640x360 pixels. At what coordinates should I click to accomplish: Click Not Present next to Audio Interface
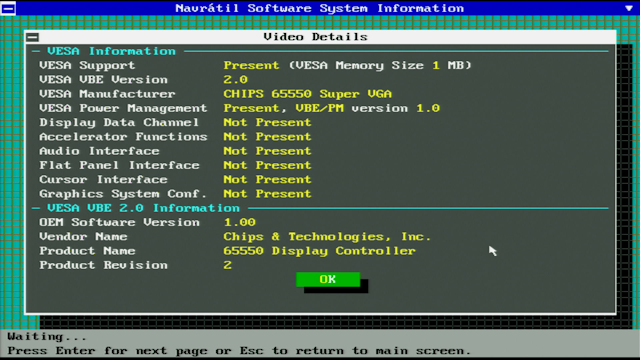267,151
